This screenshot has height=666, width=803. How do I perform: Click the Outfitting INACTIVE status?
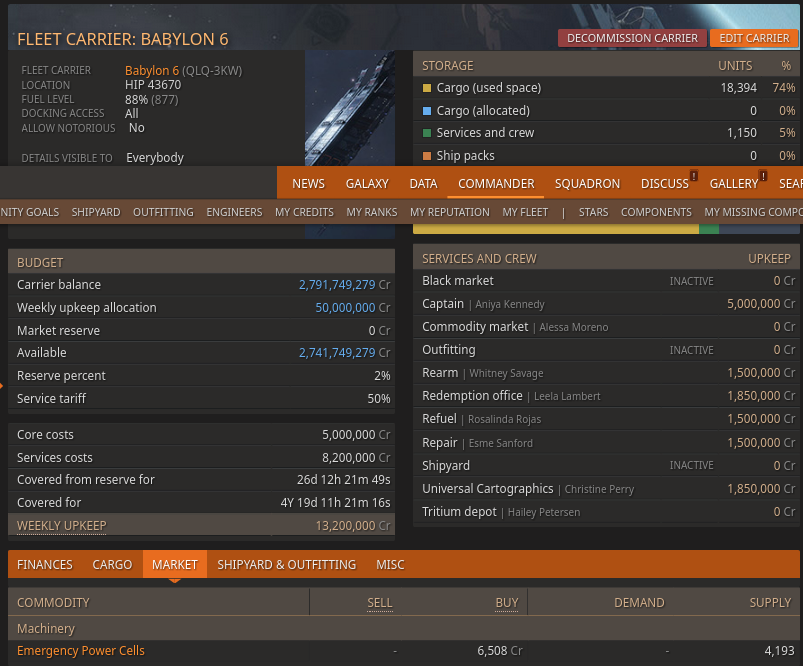click(691, 350)
